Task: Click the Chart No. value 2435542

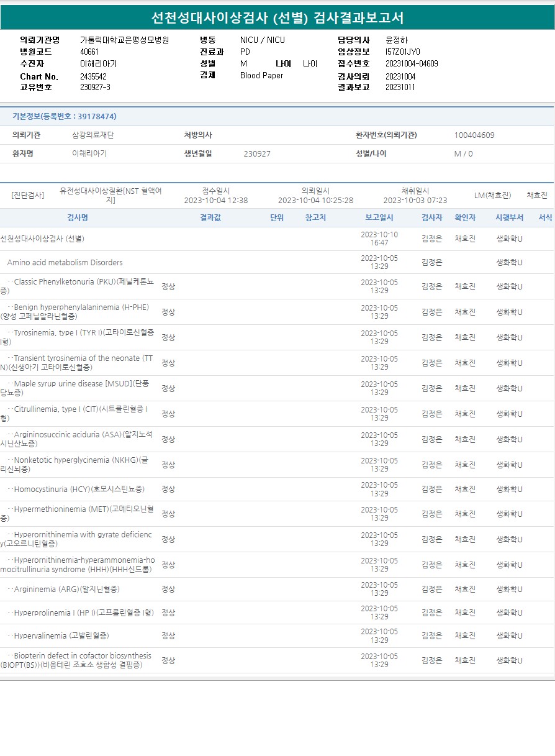Action: tap(94, 76)
